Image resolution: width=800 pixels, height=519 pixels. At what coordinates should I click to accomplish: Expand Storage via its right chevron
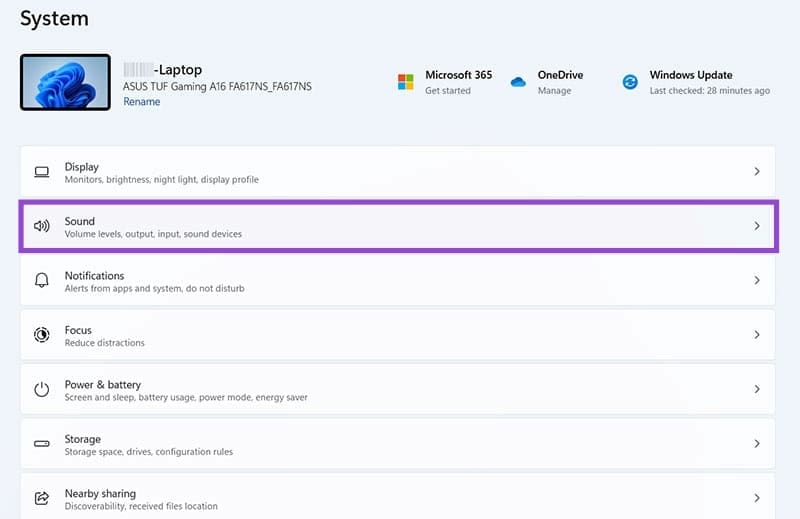pos(757,444)
